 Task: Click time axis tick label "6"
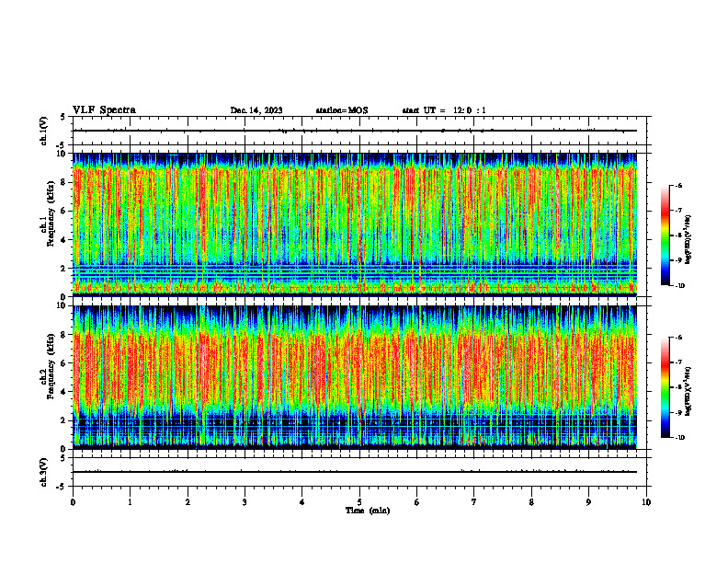(417, 502)
